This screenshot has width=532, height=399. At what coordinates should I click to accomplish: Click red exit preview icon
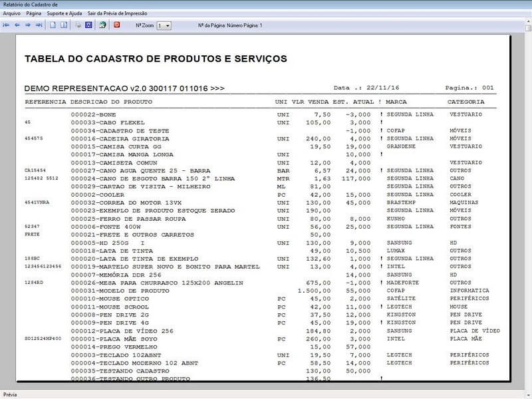click(x=117, y=25)
